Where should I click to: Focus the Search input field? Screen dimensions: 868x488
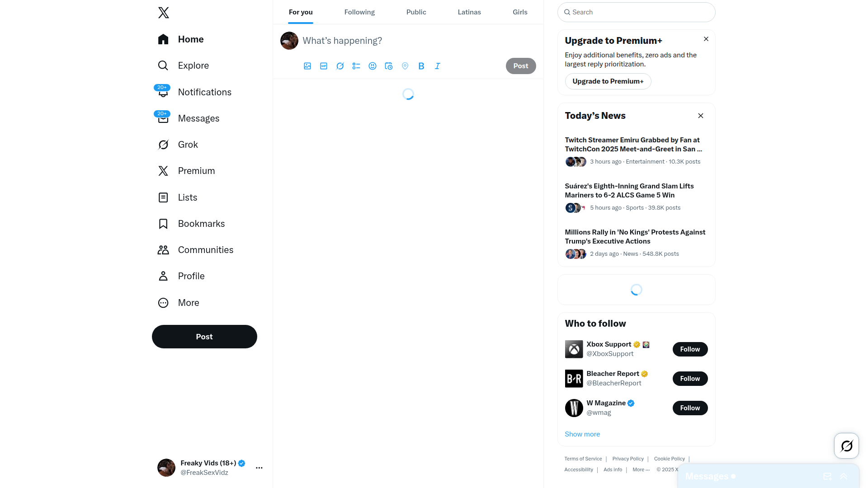[637, 12]
